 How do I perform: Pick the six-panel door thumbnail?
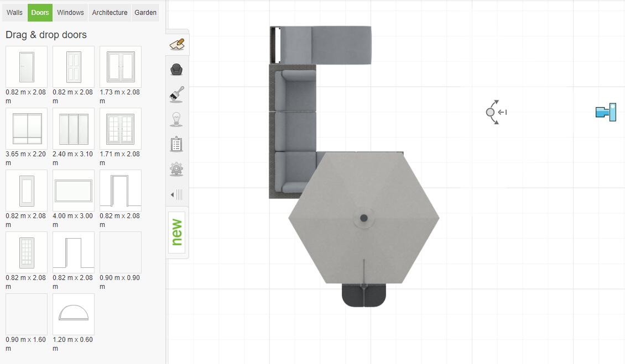pos(74,67)
